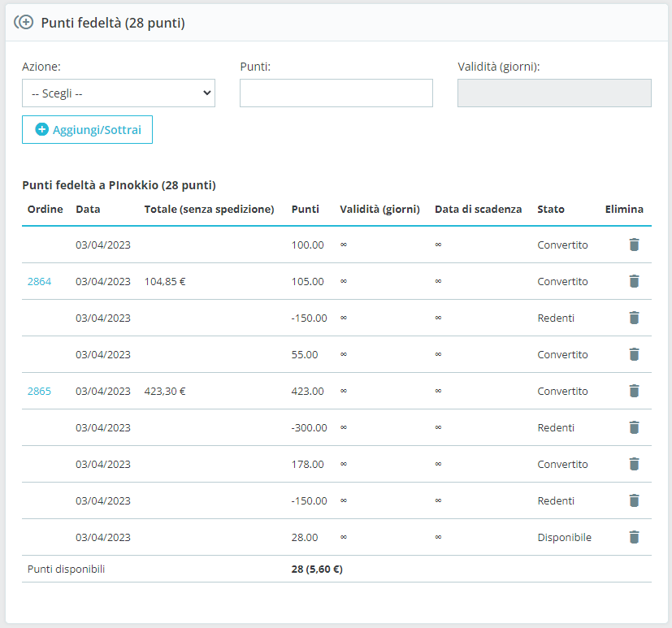This screenshot has height=628, width=672.
Task: Remove the 55.00 points entry
Action: point(634,354)
